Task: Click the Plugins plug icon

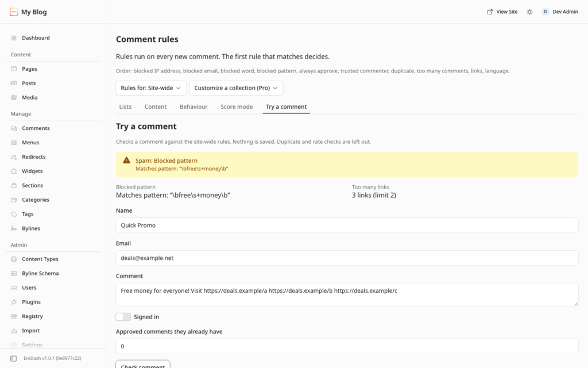Action: point(14,302)
